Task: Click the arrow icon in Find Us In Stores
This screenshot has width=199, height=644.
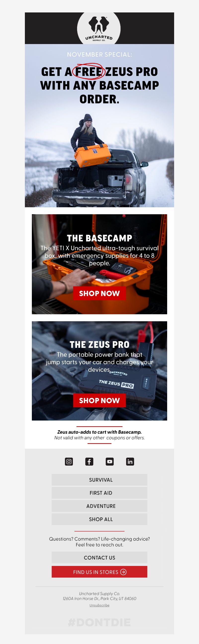Action: (x=123, y=572)
